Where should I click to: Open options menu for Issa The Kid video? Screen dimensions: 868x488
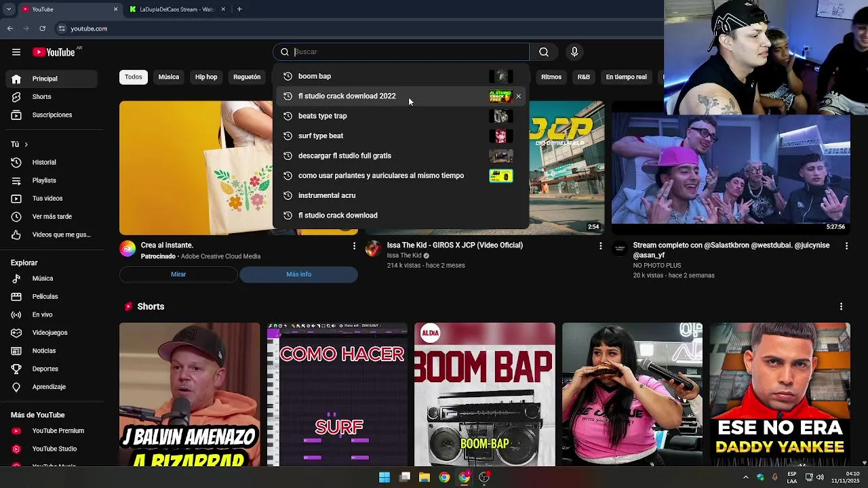click(600, 246)
